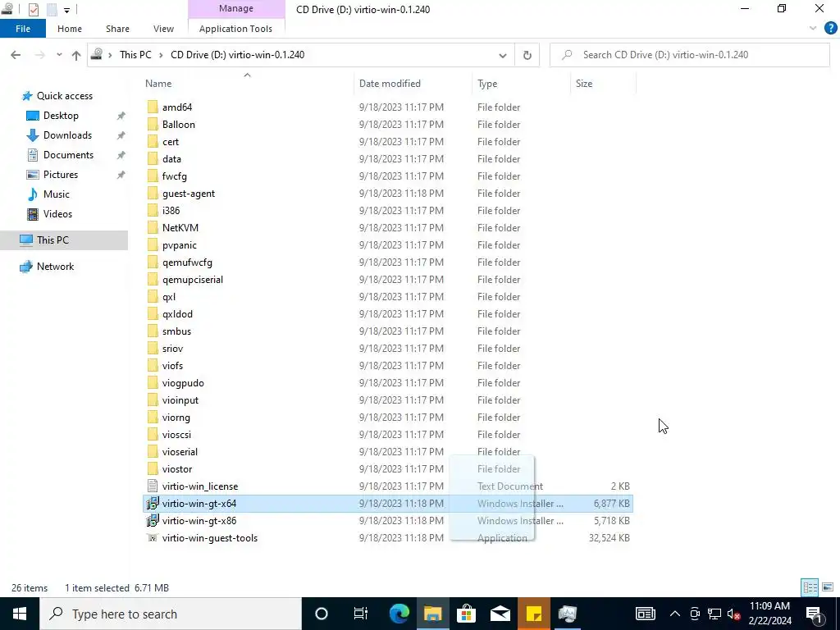Select the qemupciserial folder
Screen dimensions: 840x630
coord(193,280)
